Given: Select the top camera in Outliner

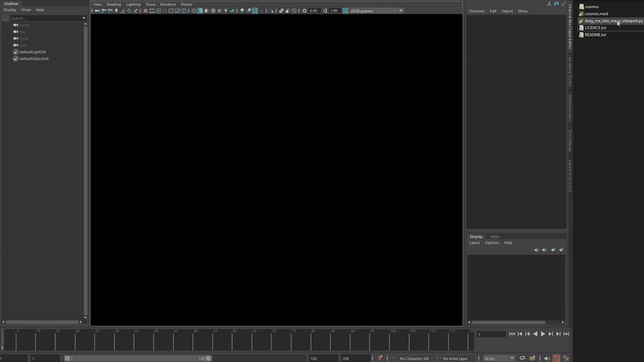Looking at the screenshot, I should (x=23, y=31).
